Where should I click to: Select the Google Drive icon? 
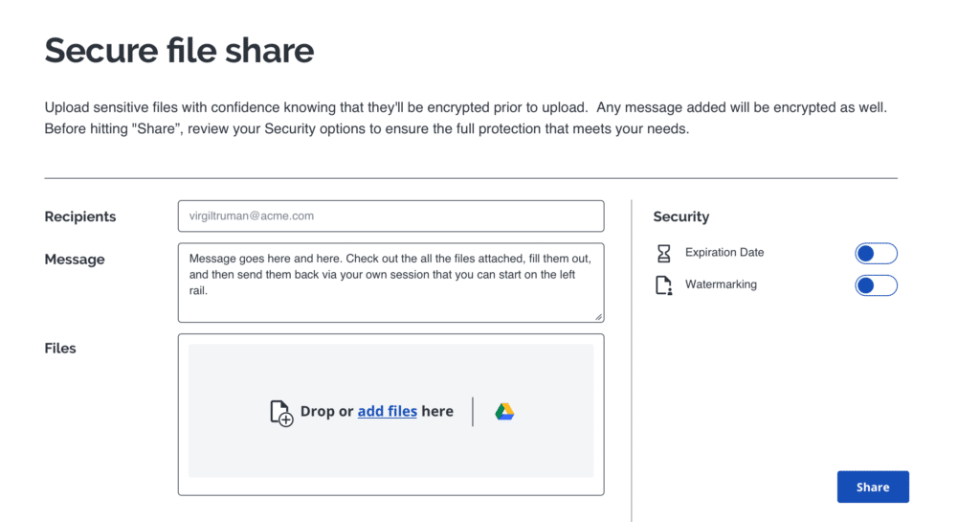coord(504,412)
